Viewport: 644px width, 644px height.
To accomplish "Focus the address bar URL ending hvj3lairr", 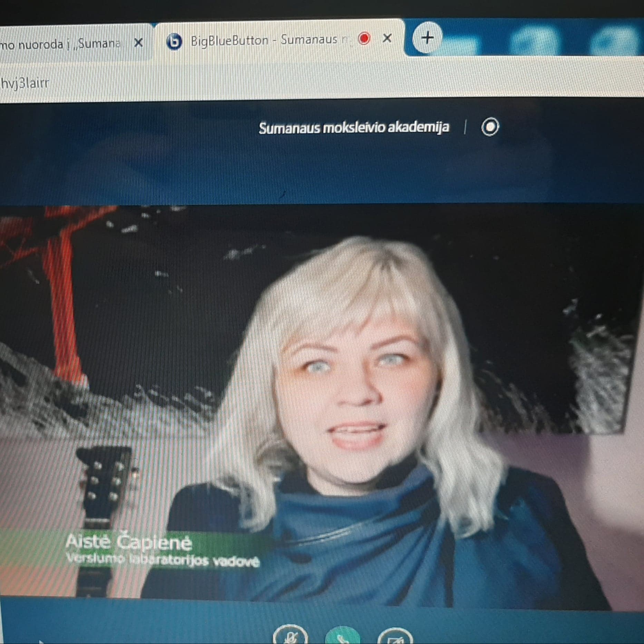I will (138, 84).
